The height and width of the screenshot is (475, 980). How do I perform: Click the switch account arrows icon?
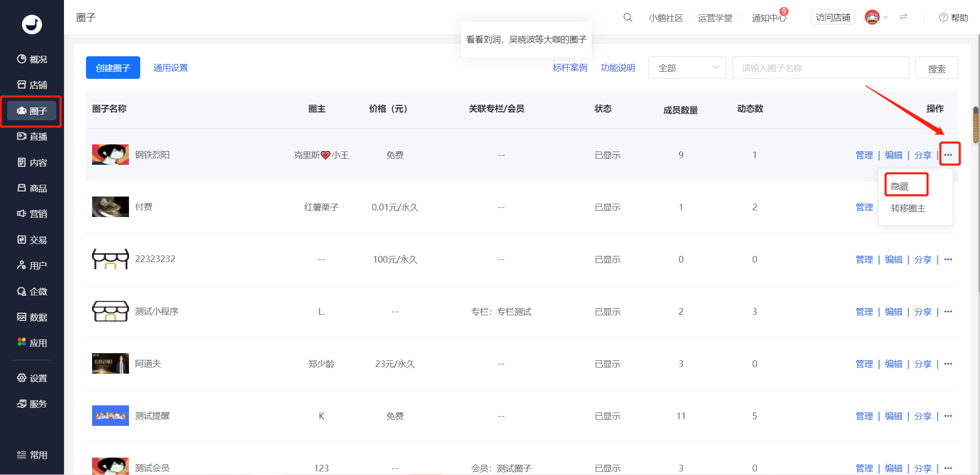904,17
